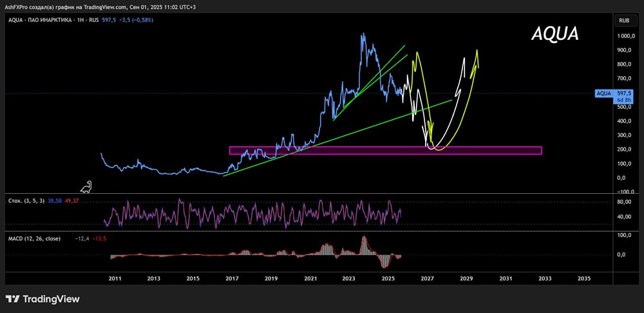644x313 pixels.
Task: Click the blue AQUA 597,5 price label
Action: tap(612, 93)
